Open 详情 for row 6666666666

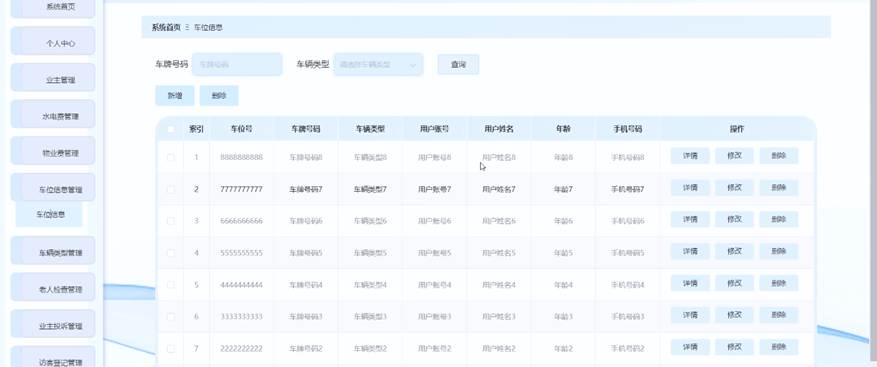690,219
